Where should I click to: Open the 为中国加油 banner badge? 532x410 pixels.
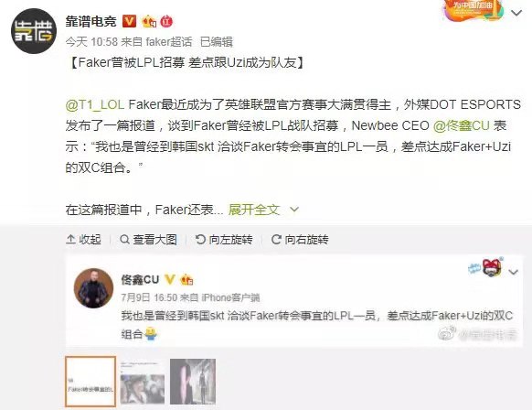point(473,10)
